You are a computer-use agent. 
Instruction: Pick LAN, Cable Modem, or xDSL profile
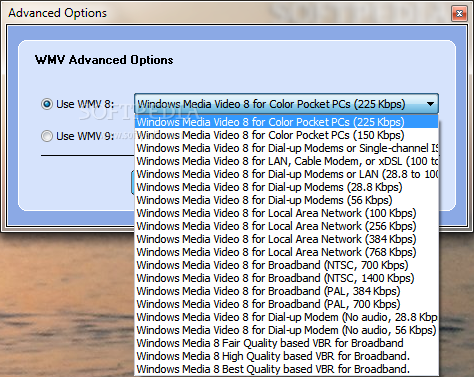[286, 161]
